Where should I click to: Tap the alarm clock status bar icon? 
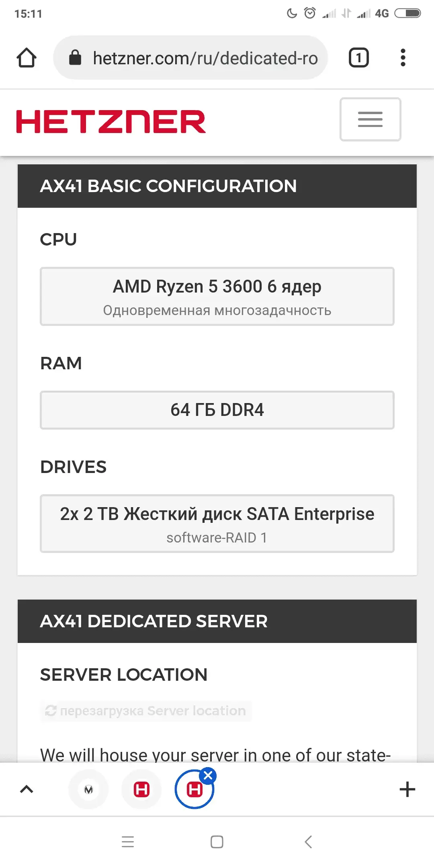tap(310, 13)
